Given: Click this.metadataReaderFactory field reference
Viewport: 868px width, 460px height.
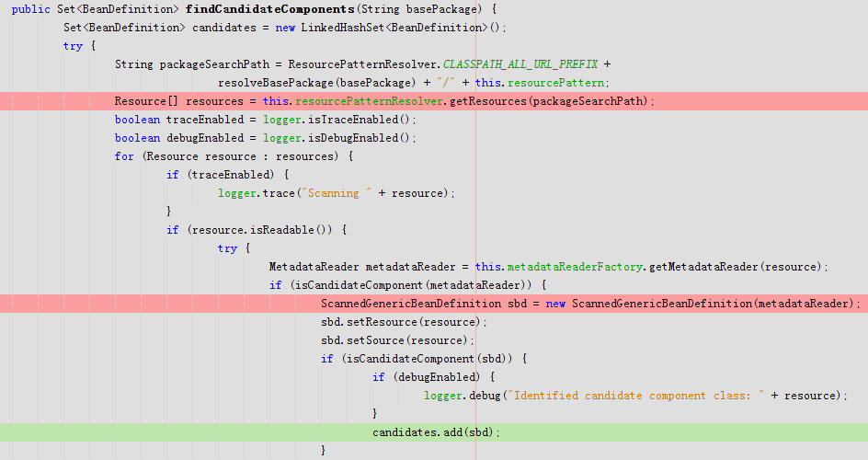Looking at the screenshot, I should [x=558, y=267].
